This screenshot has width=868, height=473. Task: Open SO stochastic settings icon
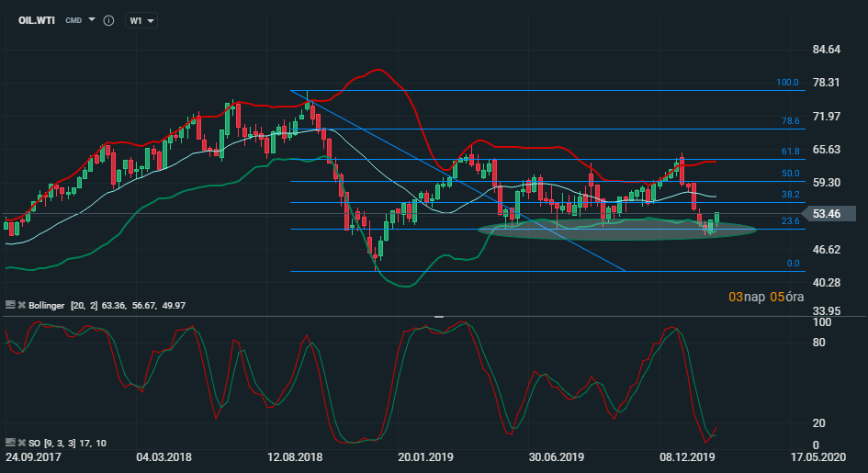pyautogui.click(x=9, y=443)
